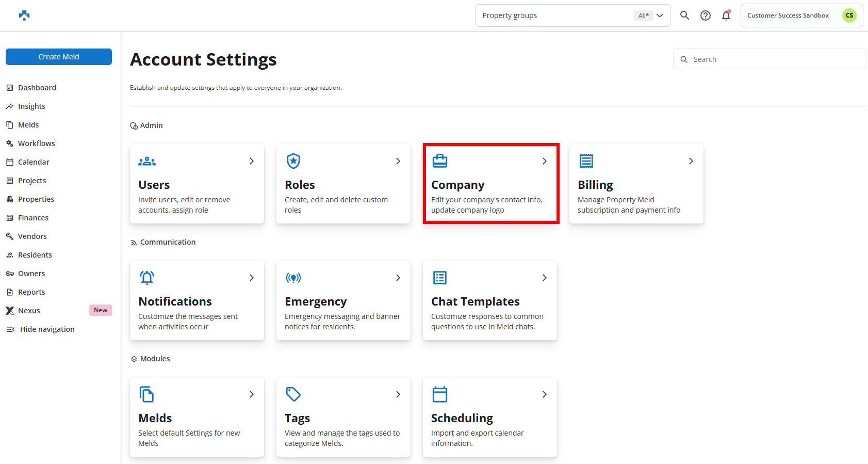Click the Property Meld logo icon
This screenshot has width=868, height=464.
click(x=24, y=15)
